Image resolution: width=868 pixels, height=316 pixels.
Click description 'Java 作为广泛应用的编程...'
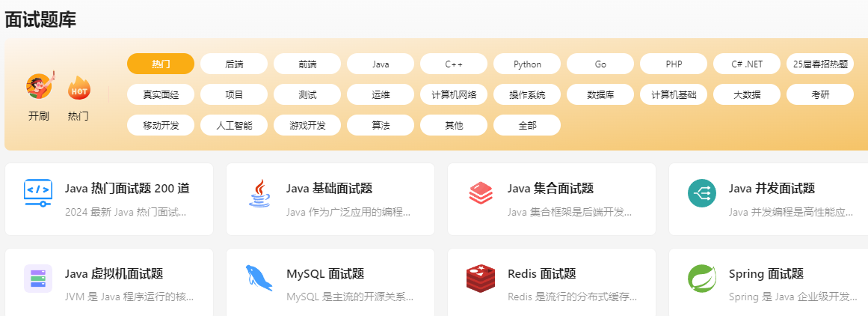[x=348, y=213]
